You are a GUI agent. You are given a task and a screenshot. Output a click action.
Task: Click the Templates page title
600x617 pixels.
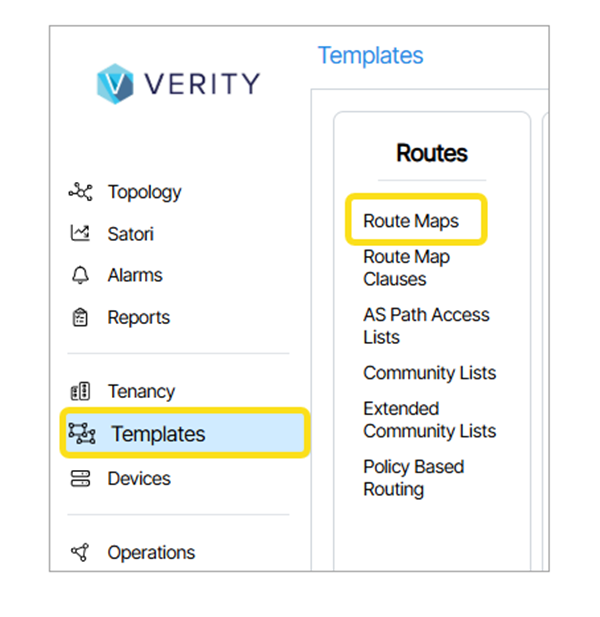click(370, 56)
